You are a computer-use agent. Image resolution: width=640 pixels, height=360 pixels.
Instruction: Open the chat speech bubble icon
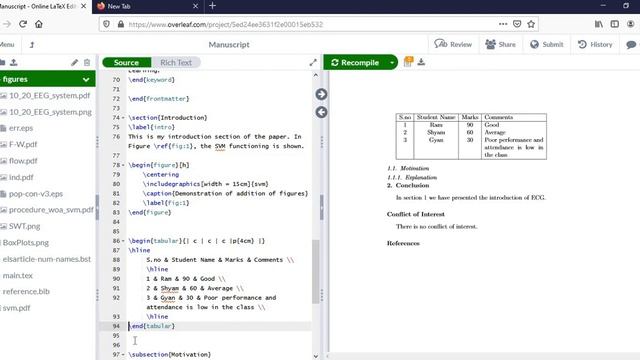[631, 44]
